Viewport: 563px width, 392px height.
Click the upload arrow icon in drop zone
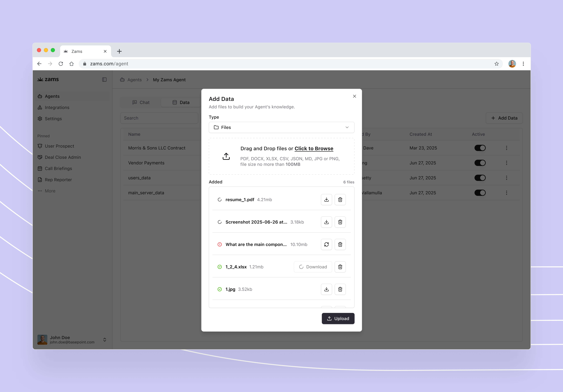tap(226, 156)
